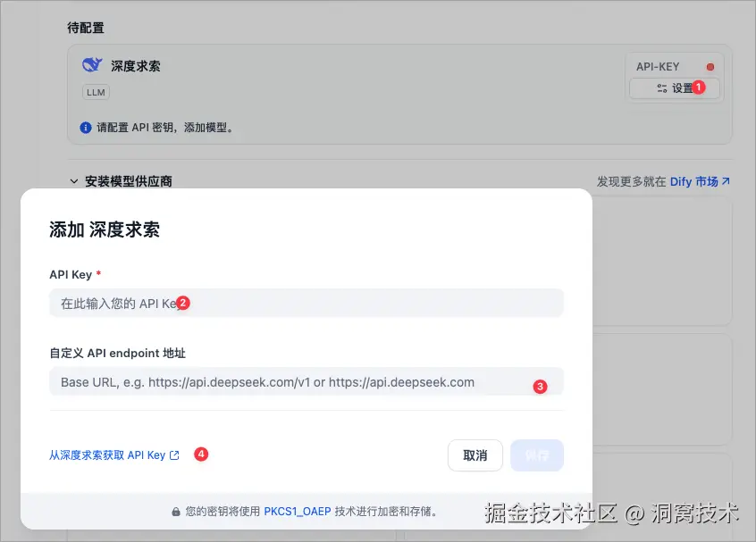Open the Dify 市场 link
756x542 pixels.
(699, 181)
